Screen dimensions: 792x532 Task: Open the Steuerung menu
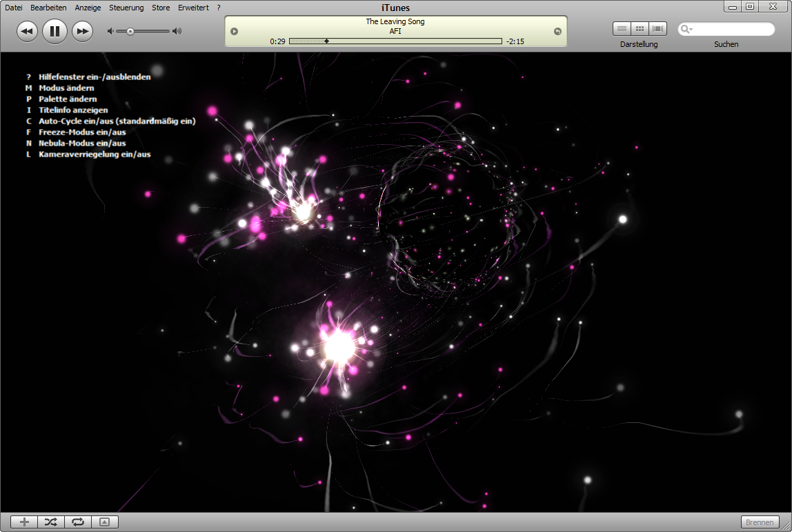(126, 8)
